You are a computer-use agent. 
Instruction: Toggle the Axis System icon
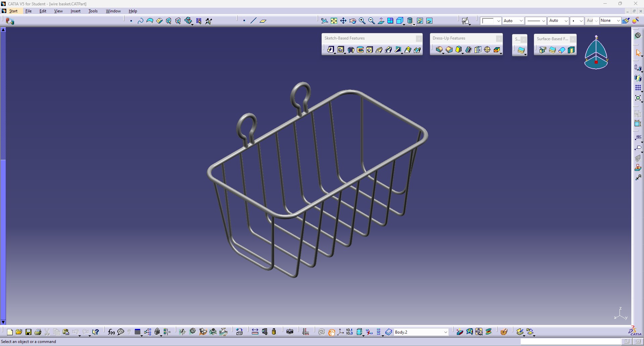[x=340, y=332]
